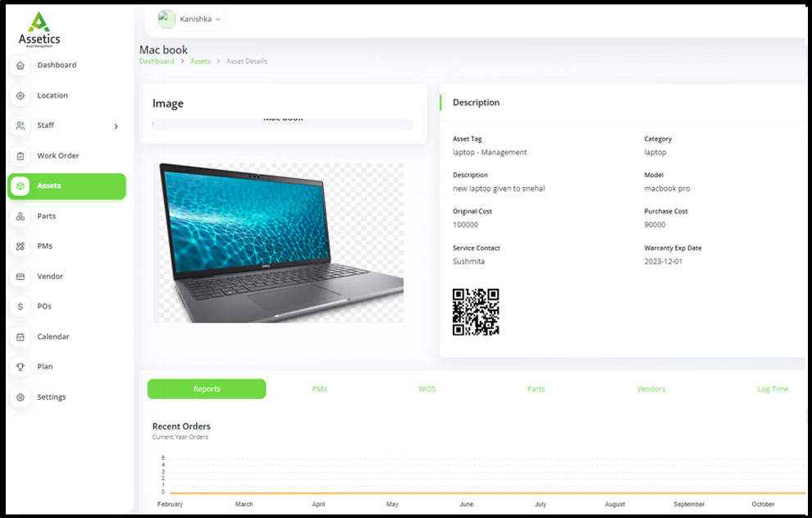Click the Work Order clipboard icon
The image size is (812, 518).
click(21, 156)
